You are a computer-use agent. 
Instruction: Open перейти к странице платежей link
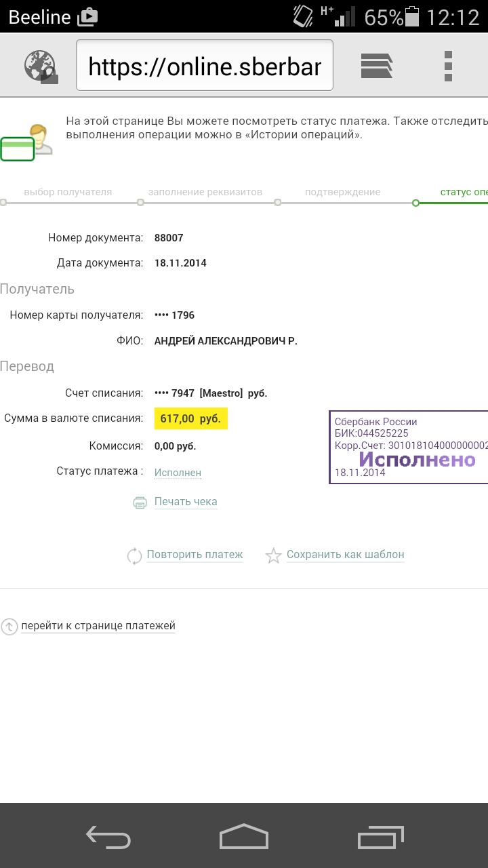(98, 626)
